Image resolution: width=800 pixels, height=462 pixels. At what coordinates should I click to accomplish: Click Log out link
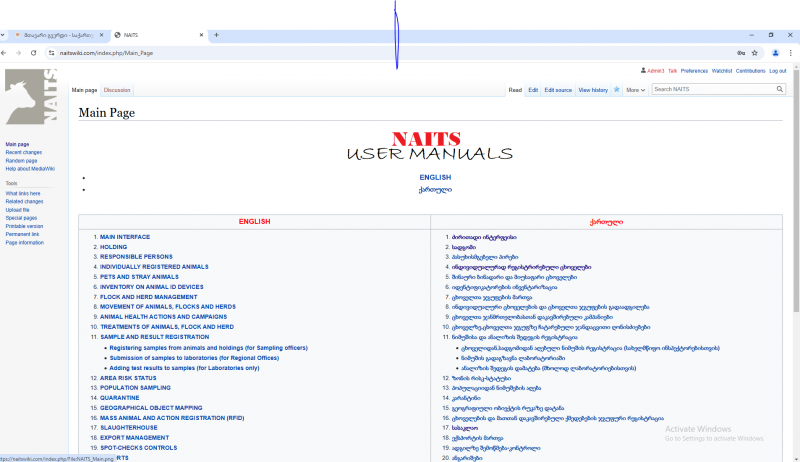778,71
